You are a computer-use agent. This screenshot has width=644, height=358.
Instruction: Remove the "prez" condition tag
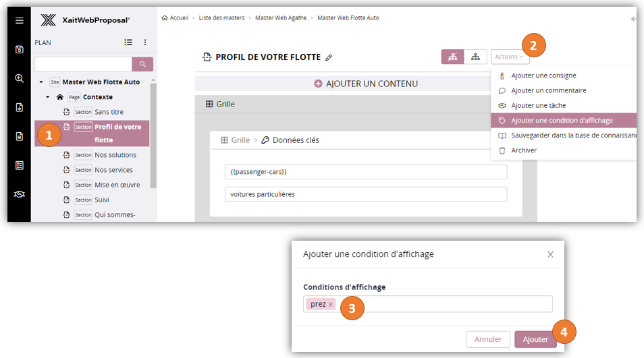coord(331,305)
